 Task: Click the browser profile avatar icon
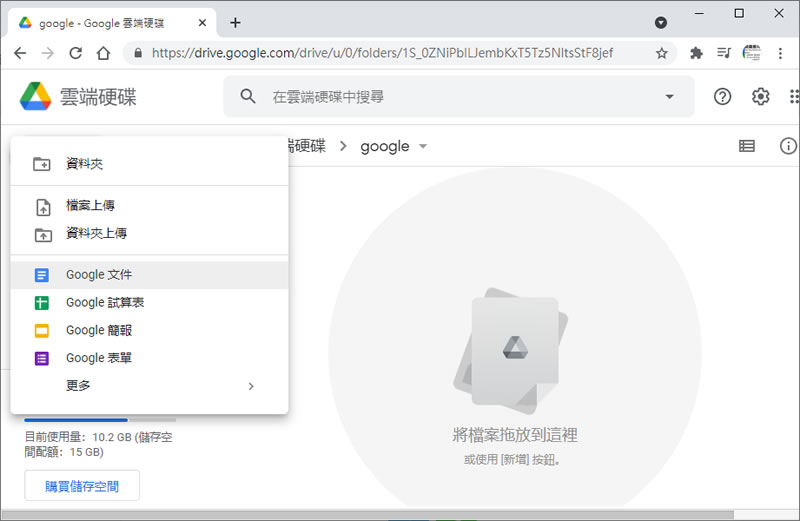[x=752, y=53]
